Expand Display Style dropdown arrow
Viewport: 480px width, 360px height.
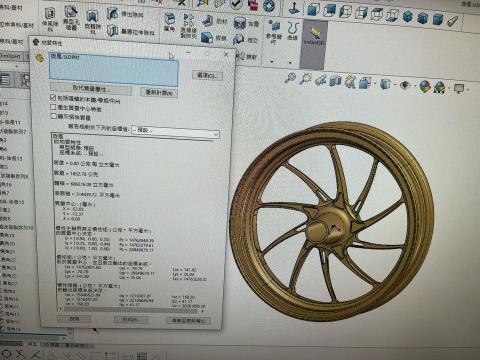pyautogui.click(x=395, y=85)
